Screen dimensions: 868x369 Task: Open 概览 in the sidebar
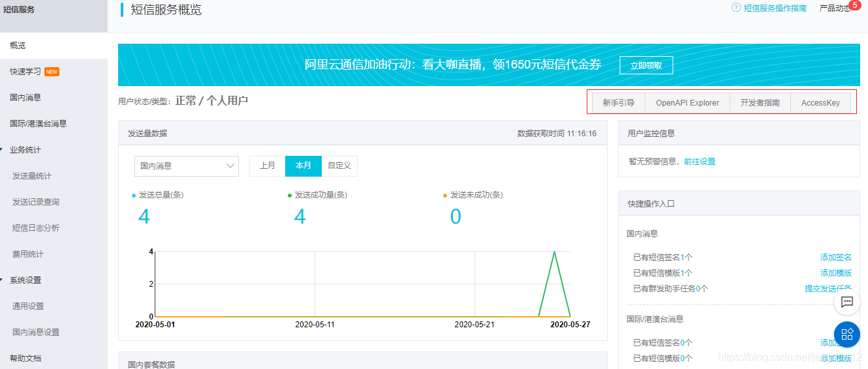54,46
